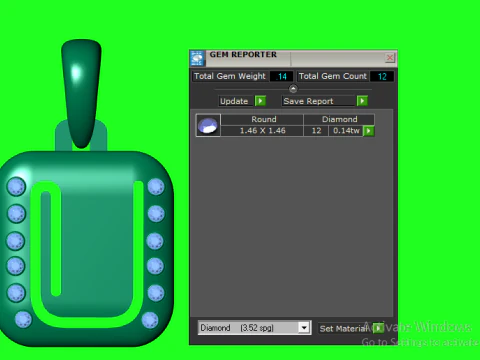
Task: Select the round gem thumbnail in the report row
Action: click(x=208, y=125)
